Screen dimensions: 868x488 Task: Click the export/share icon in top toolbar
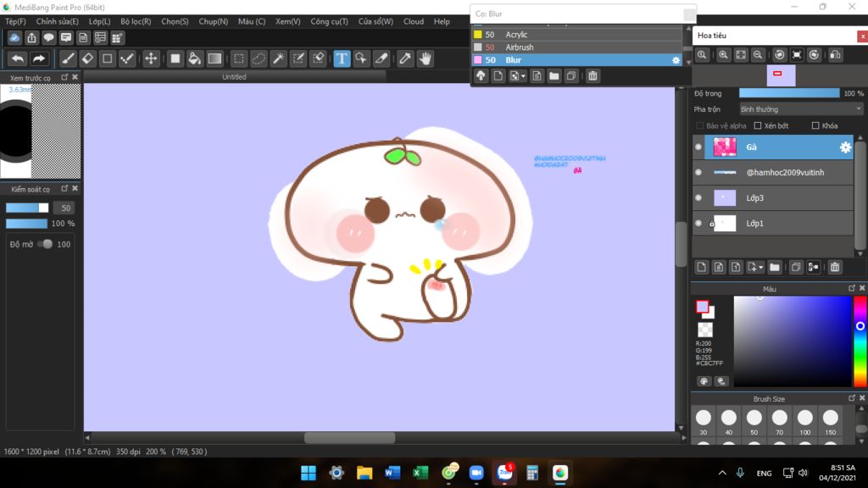31,37
